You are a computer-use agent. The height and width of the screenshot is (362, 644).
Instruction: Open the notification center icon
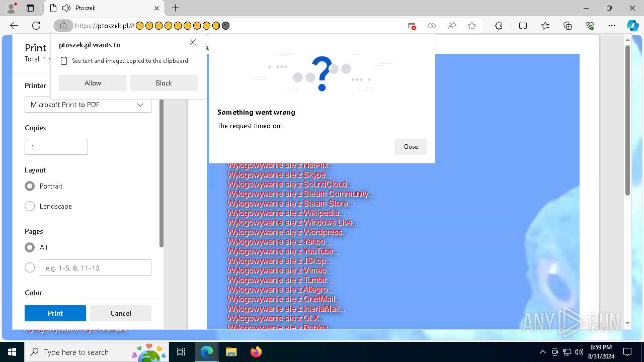point(627,352)
